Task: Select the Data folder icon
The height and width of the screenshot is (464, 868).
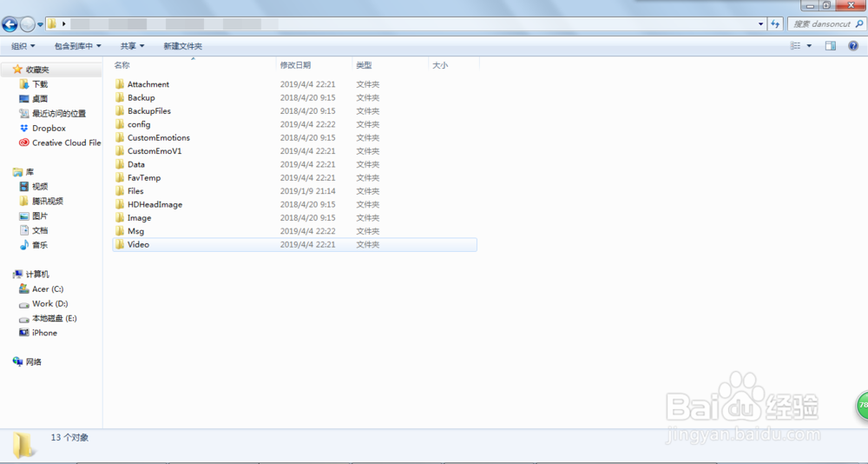Action: [120, 164]
